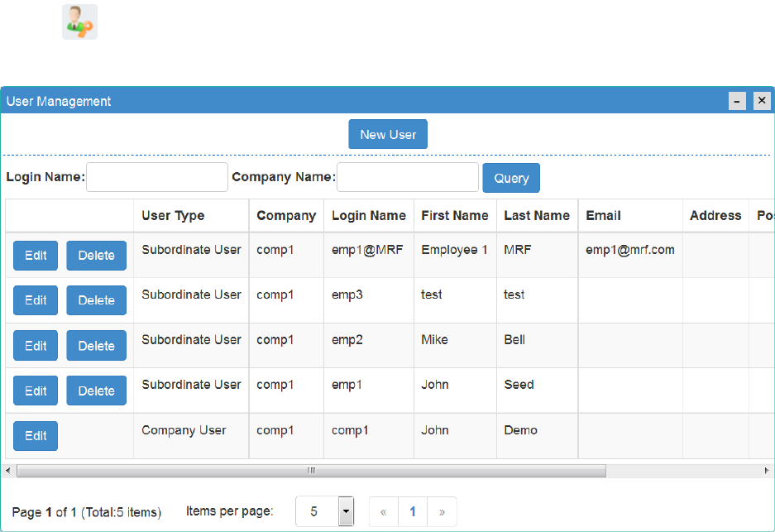775x532 pixels.
Task: Edit the emp3 user row
Action: 36,300
